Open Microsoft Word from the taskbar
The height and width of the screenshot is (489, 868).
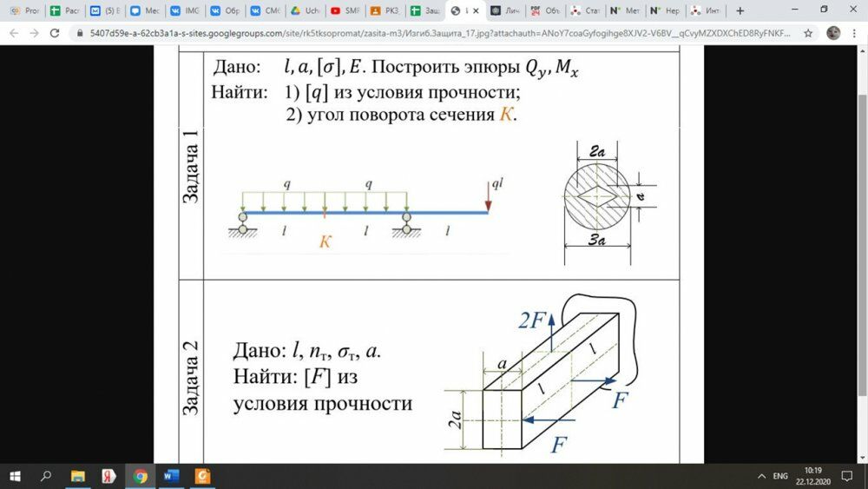[x=171, y=476]
